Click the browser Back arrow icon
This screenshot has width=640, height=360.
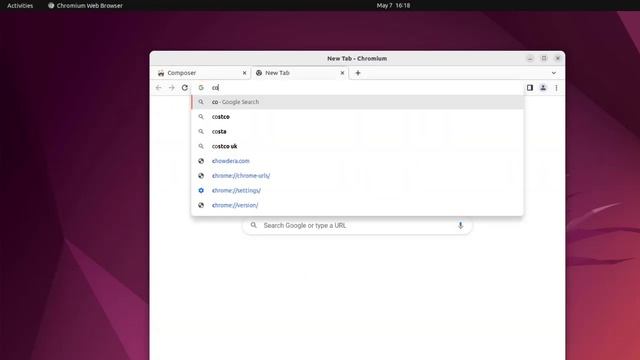159,88
